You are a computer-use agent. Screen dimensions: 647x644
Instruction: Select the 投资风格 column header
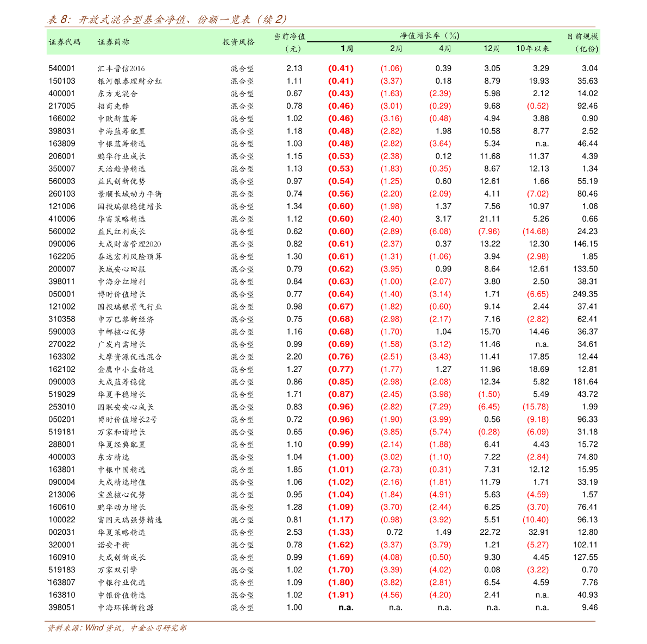click(238, 42)
